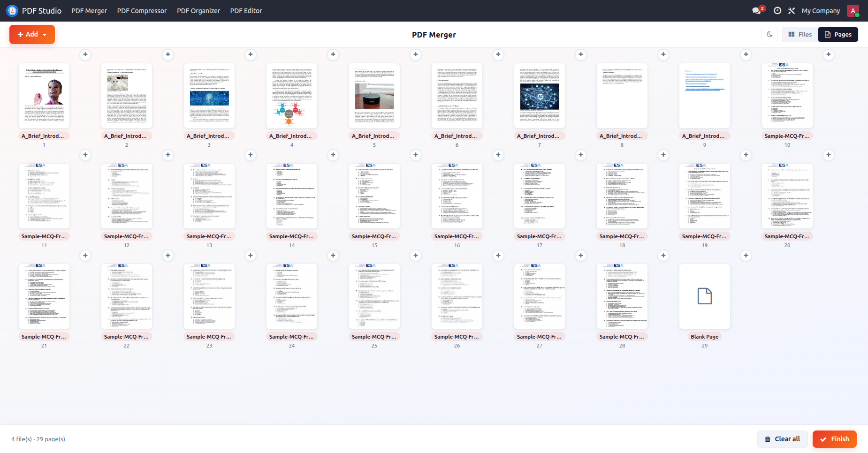Open the PDF Compressor menu
This screenshot has width=868, height=453.
(x=142, y=10)
